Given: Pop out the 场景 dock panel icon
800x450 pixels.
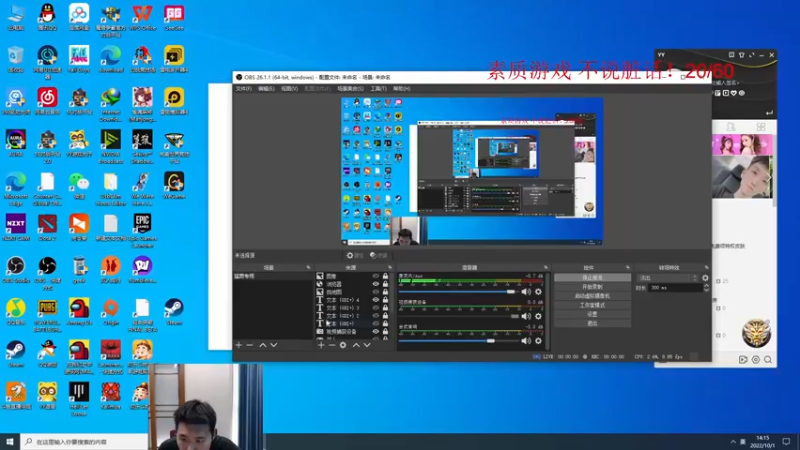Looking at the screenshot, I should [x=308, y=267].
